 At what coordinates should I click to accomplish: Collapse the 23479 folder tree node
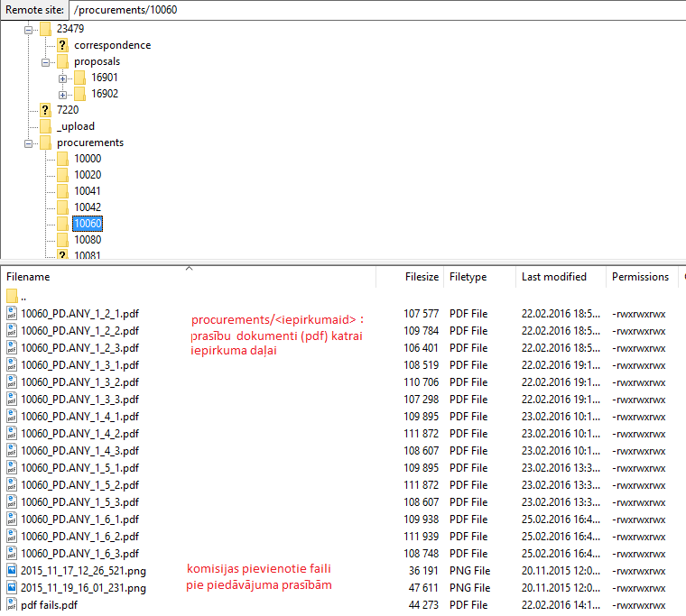point(29,29)
